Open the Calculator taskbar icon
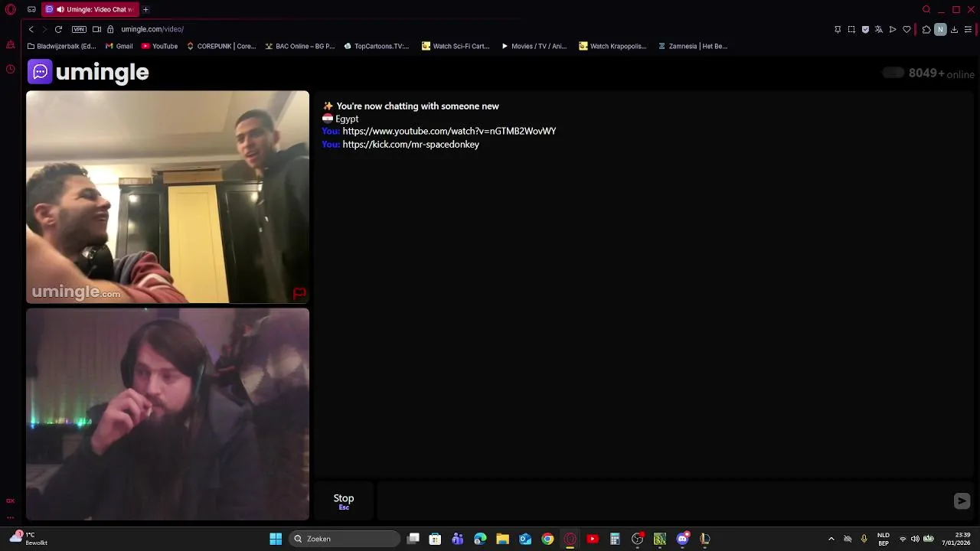Screen dimensions: 980x551 click(x=615, y=539)
